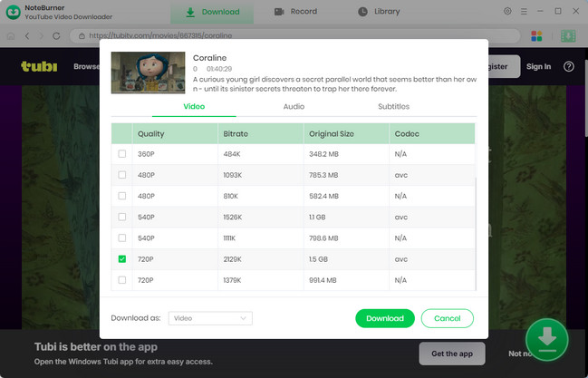Uncheck the 720P 2129K checkbox
Viewport: 588px width, 378px height.
(x=122, y=259)
